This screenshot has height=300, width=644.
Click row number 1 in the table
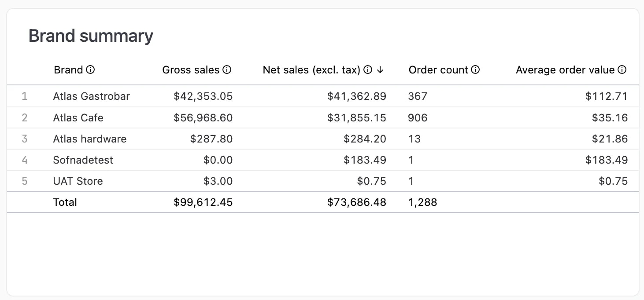pos(25,96)
